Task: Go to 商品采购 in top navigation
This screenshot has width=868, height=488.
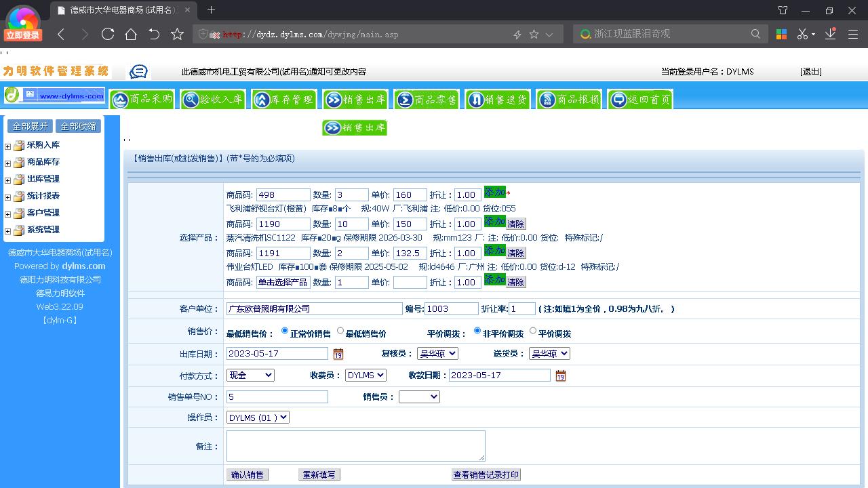Action: point(142,100)
